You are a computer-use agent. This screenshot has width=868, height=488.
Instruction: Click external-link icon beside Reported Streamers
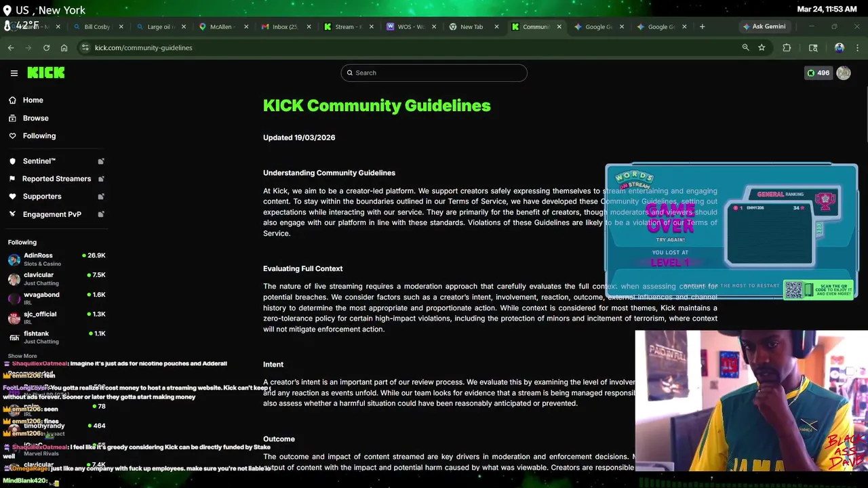click(101, 179)
